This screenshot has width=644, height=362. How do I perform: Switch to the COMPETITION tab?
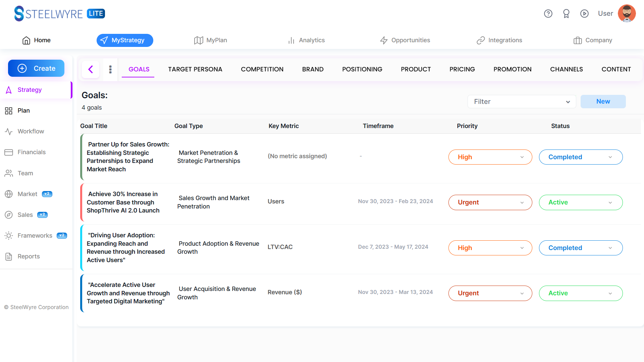tap(262, 69)
